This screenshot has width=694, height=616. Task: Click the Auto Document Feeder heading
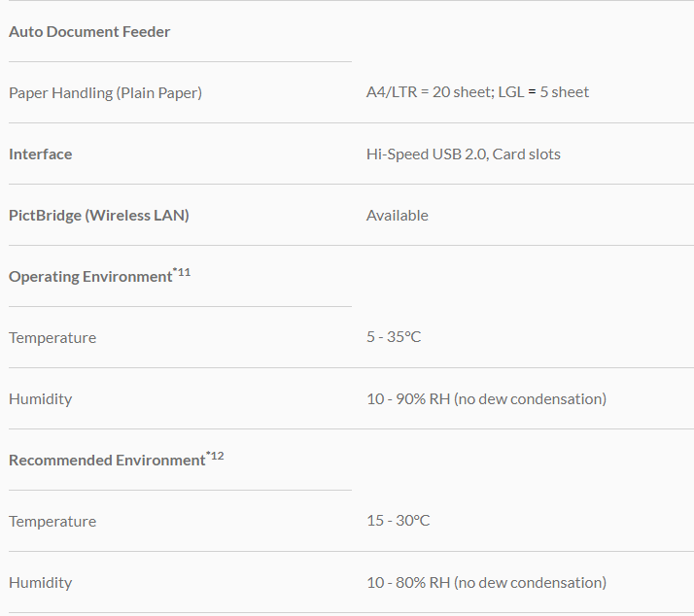point(89,32)
